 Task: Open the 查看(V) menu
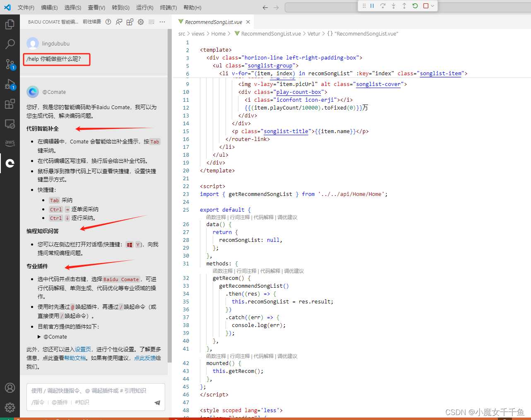click(x=96, y=7)
